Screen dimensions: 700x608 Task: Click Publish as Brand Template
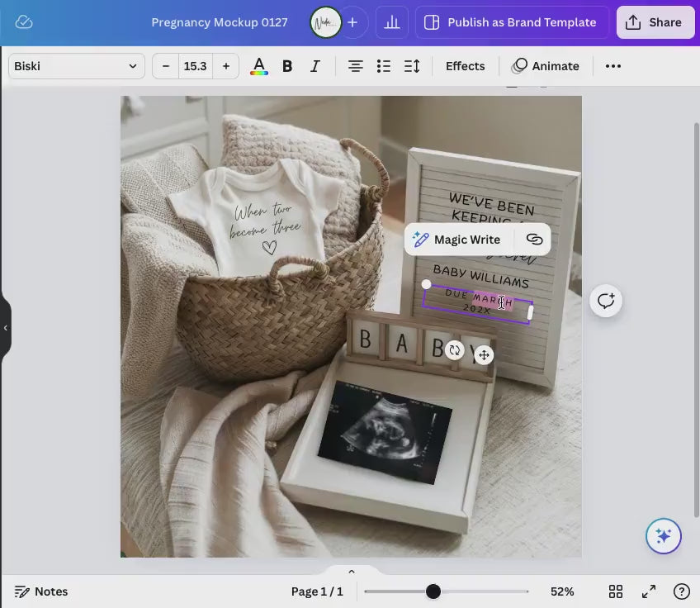pos(512,22)
